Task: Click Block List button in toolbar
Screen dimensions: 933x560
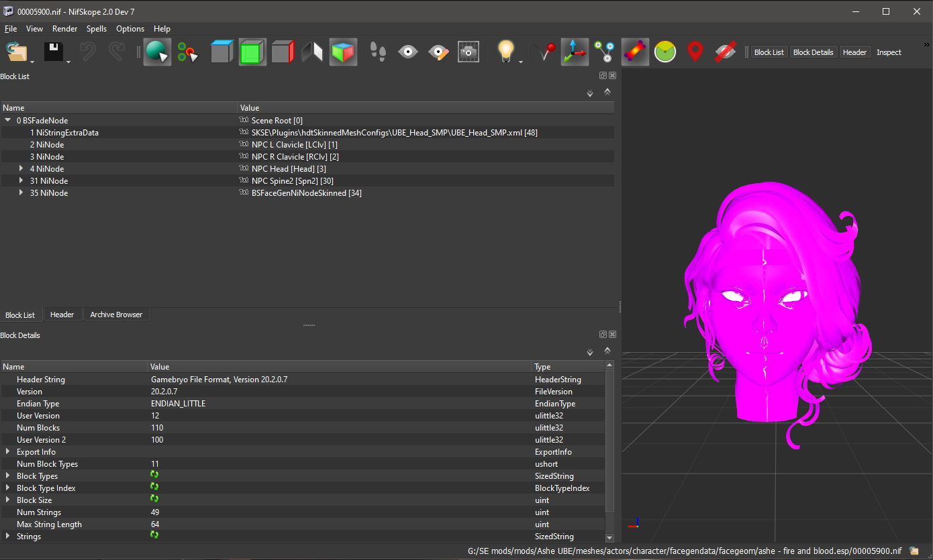Action: 769,52
